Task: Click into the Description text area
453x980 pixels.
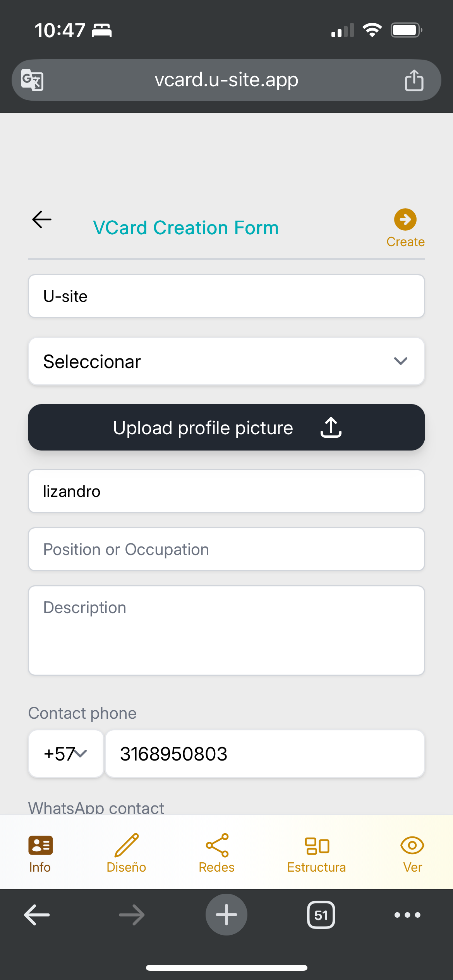Action: [226, 630]
